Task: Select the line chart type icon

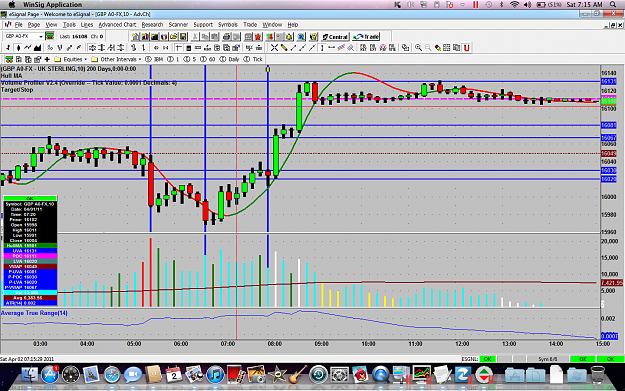Action: pos(28,48)
